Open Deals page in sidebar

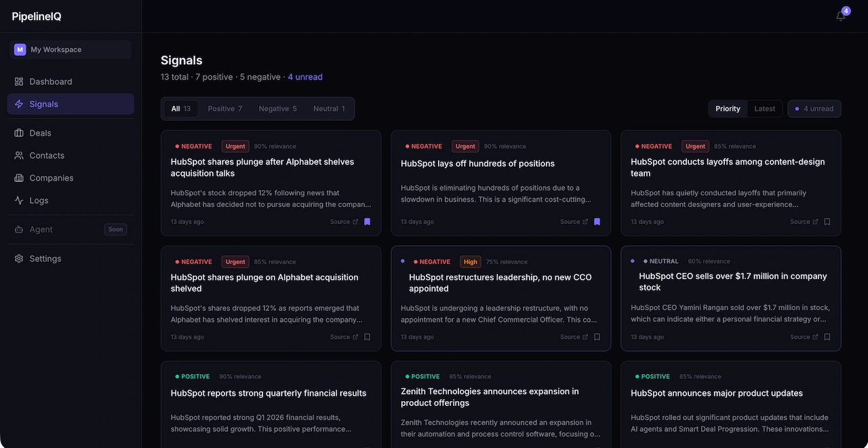click(x=71, y=133)
